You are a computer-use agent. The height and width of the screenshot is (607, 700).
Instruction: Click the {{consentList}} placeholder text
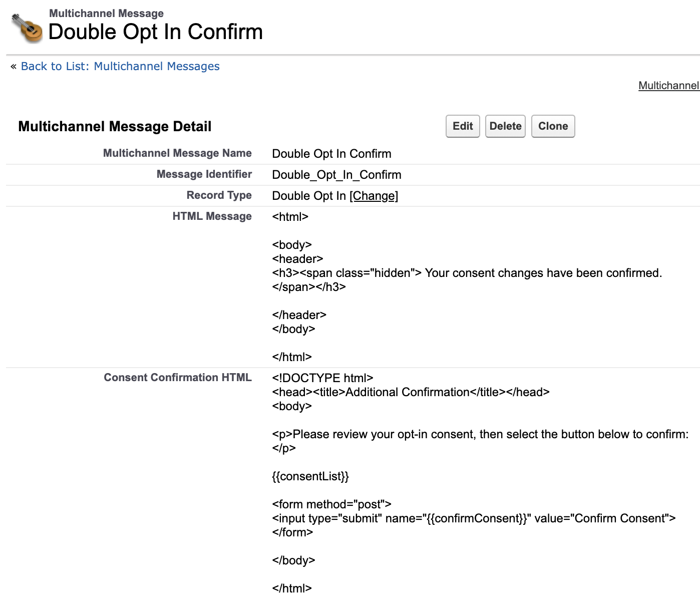click(310, 476)
